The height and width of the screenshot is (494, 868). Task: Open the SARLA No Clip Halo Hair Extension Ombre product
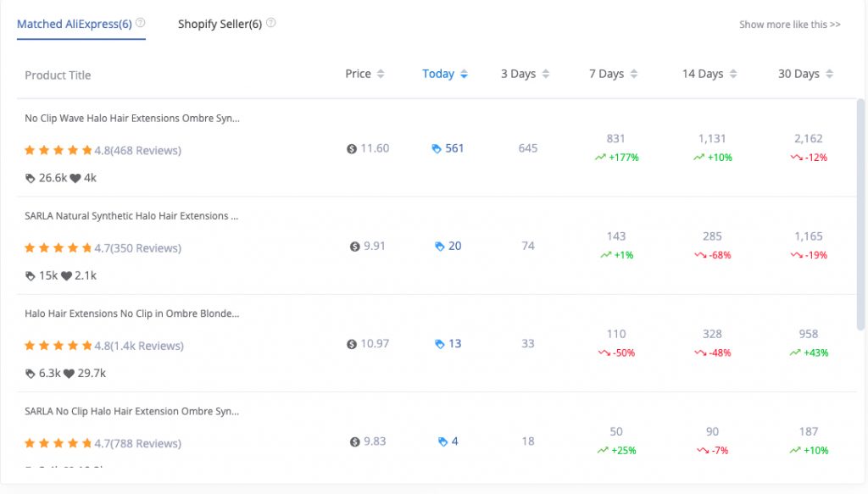131,411
